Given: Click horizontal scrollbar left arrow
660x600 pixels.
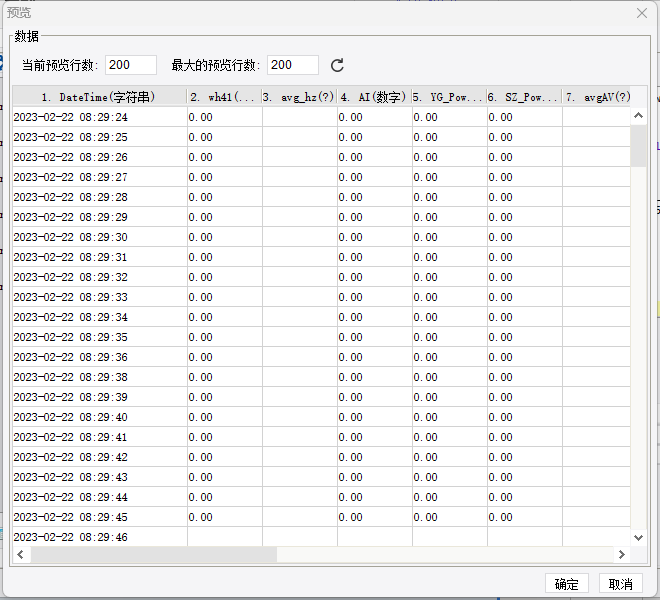Looking at the screenshot, I should click(20, 555).
